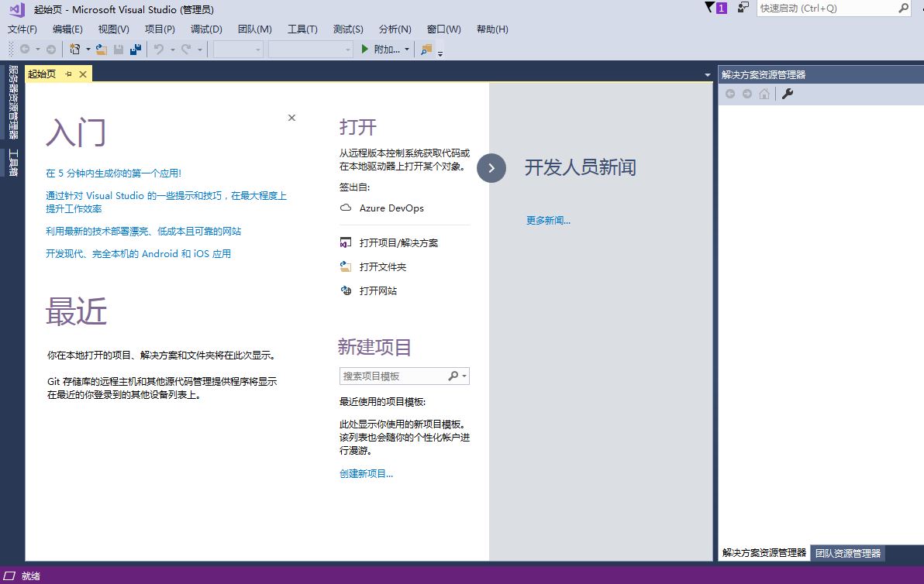Open the solution platforms combo box

pos(311,50)
